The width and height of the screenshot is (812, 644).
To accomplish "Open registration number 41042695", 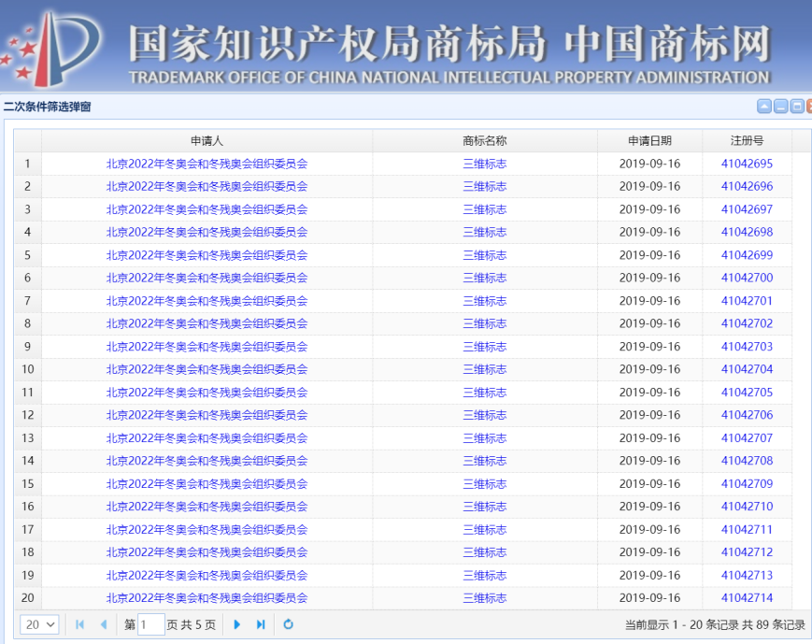I will pos(747,164).
